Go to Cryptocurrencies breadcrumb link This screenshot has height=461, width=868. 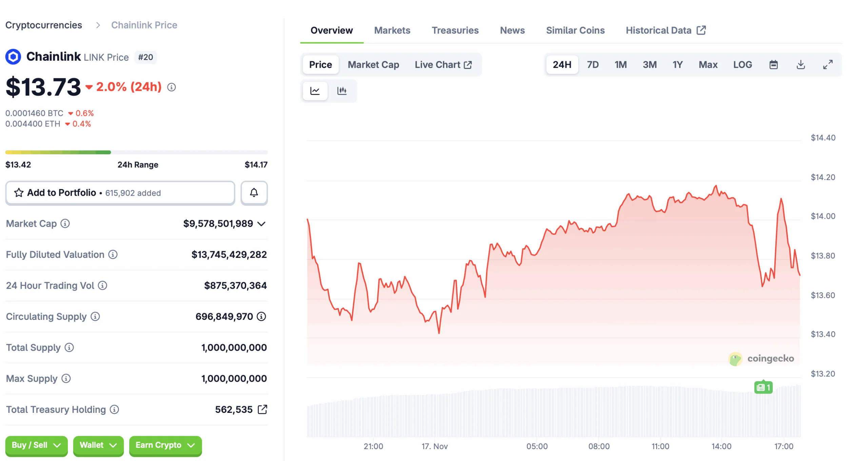click(44, 25)
